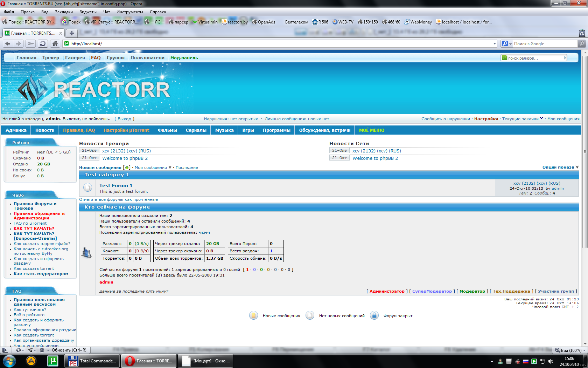This screenshot has width=588, height=368.
Task: Open the Моцарт window from taskbar
Action: 205,361
